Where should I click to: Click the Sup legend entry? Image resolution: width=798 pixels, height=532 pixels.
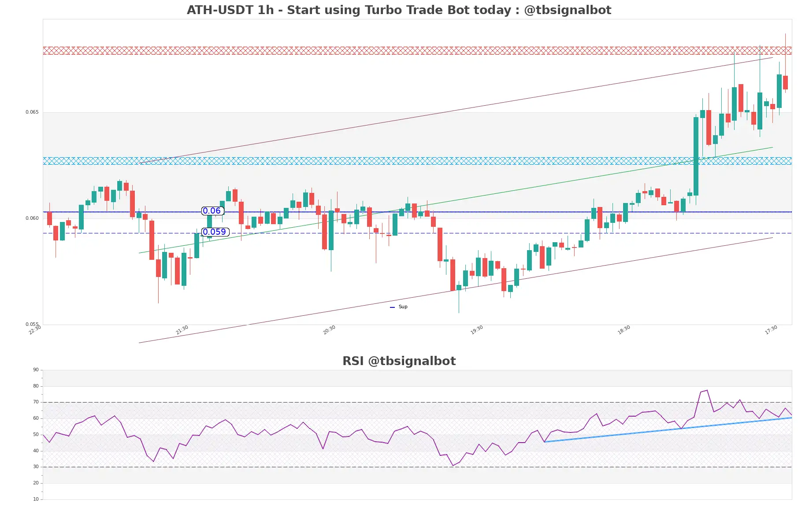coord(399,307)
